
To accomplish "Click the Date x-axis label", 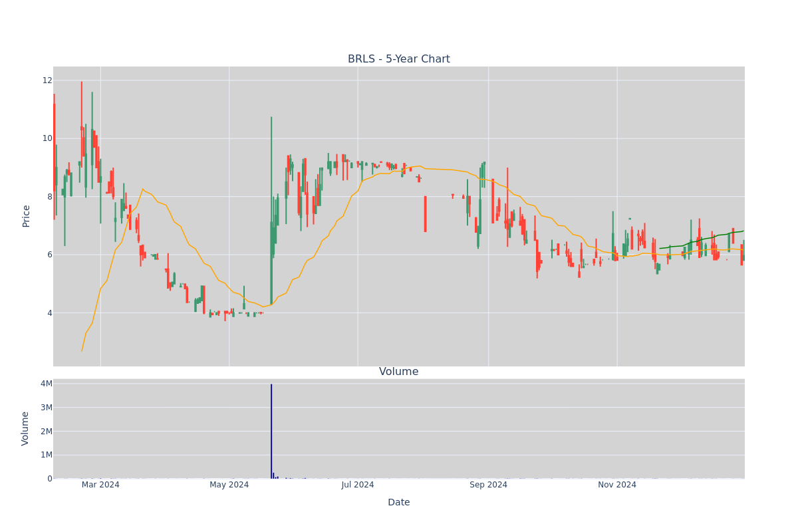I will coord(399,503).
